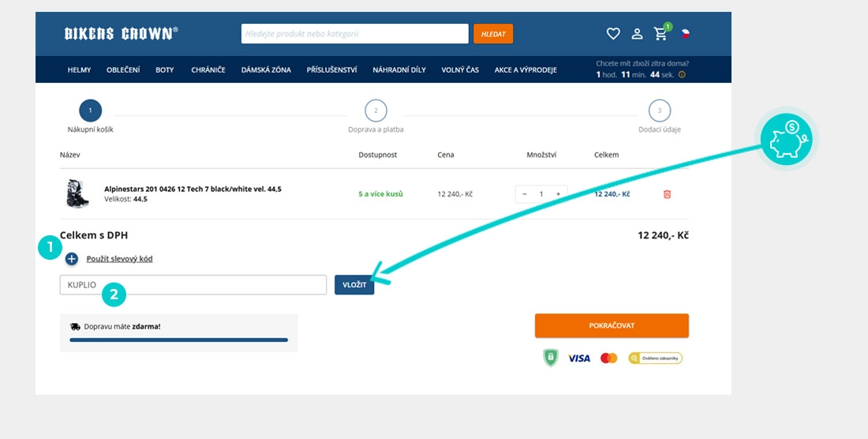Click the Celkem s DPH total amount
Image resolution: width=868 pixels, height=439 pixels.
[x=663, y=235]
